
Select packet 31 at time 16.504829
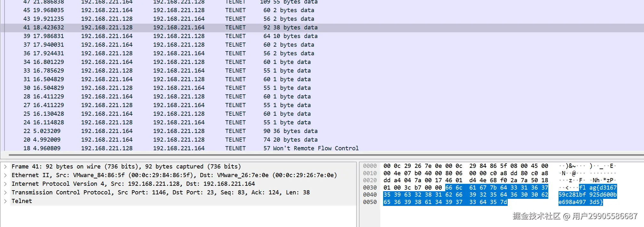tap(322, 79)
